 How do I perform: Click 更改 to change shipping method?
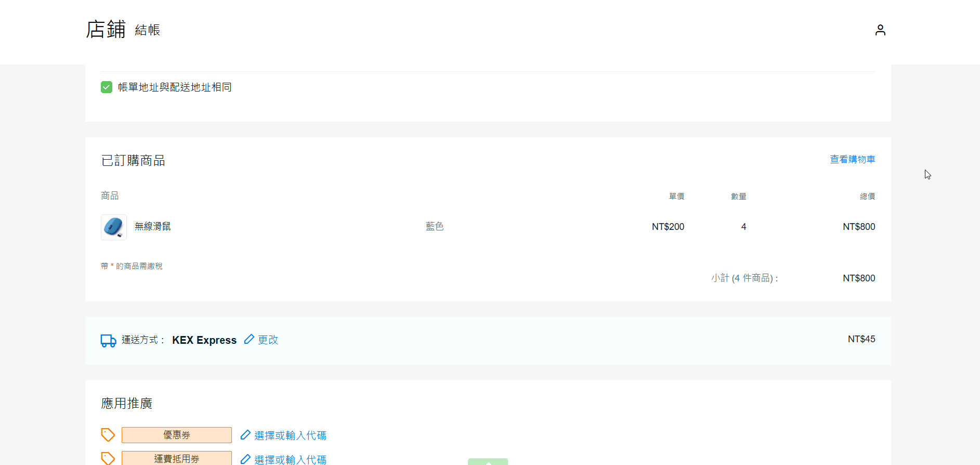[268, 340]
